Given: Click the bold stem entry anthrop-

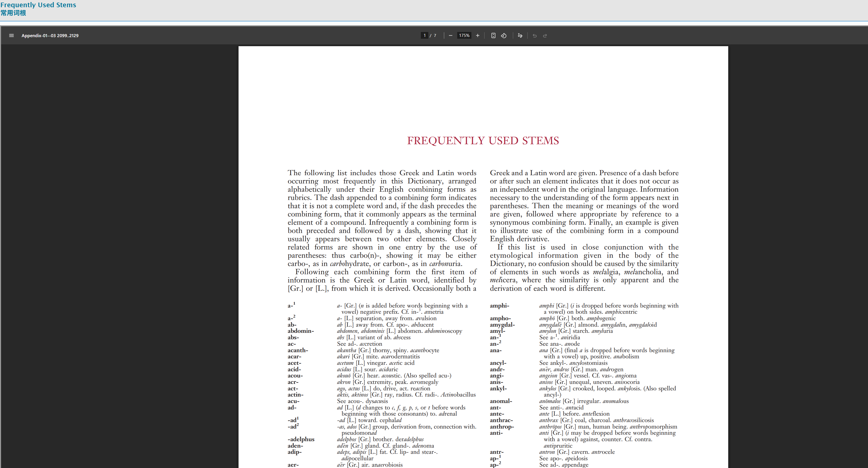Looking at the screenshot, I should (502, 426).
